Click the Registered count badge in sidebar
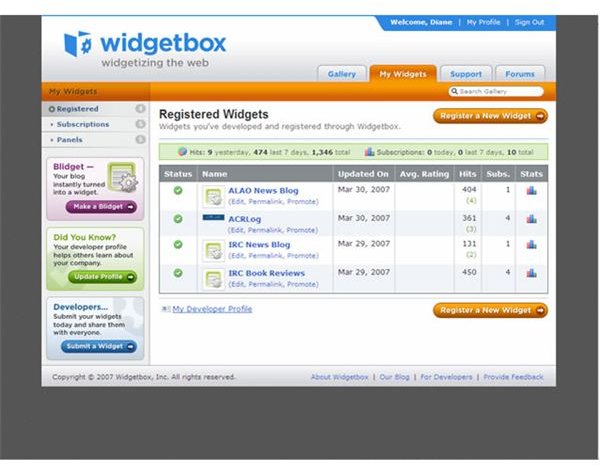 coord(140,109)
